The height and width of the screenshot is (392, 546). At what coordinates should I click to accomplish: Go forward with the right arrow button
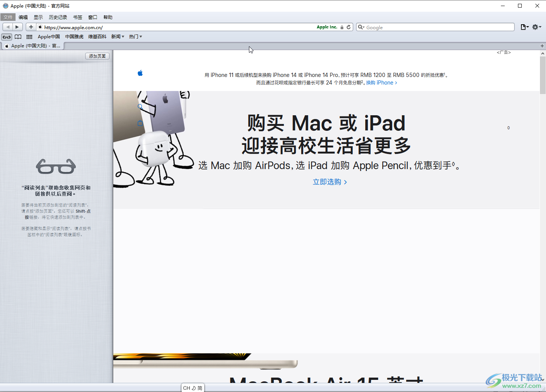coord(17,27)
